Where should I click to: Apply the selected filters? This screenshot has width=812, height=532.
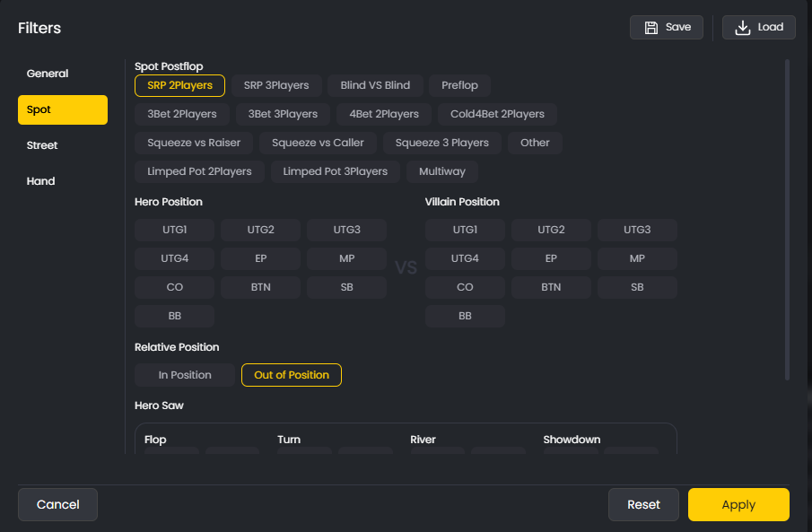(738, 504)
